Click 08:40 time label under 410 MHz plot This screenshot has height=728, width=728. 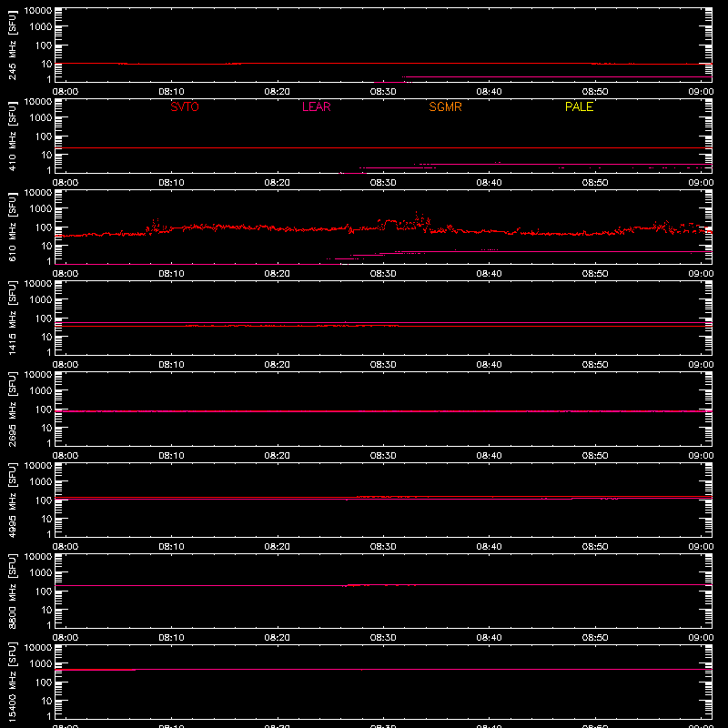(489, 183)
